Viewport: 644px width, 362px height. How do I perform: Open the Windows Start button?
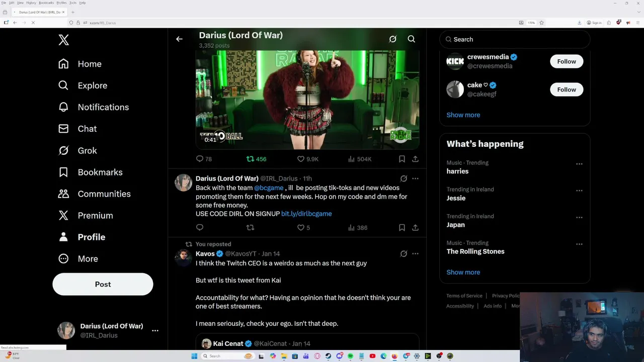click(194, 356)
